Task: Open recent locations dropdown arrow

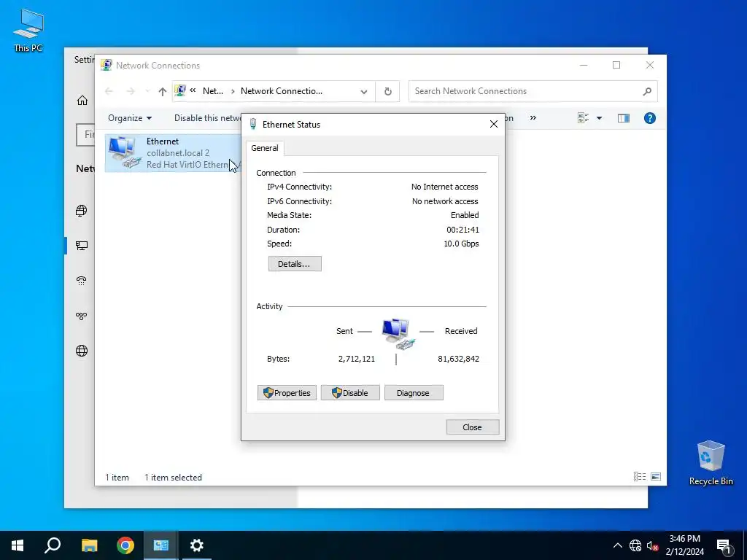Action: tap(147, 91)
